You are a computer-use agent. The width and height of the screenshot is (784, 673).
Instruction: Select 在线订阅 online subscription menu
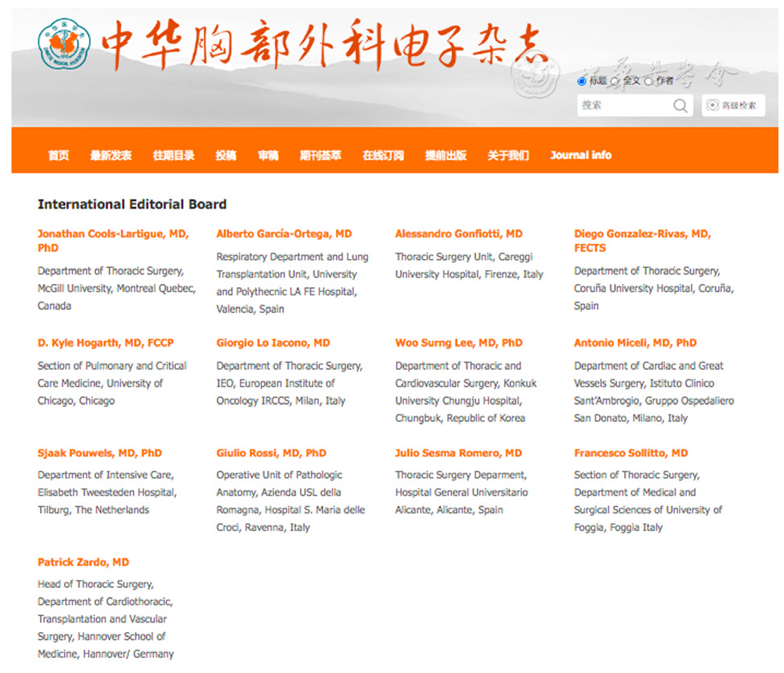[383, 156]
